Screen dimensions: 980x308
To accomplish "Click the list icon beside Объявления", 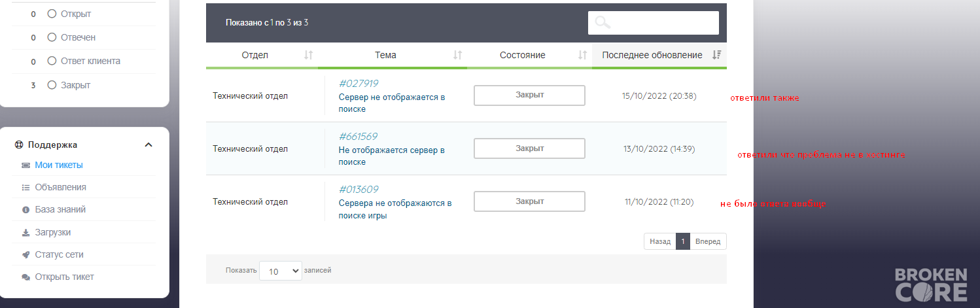I will pos(26,188).
